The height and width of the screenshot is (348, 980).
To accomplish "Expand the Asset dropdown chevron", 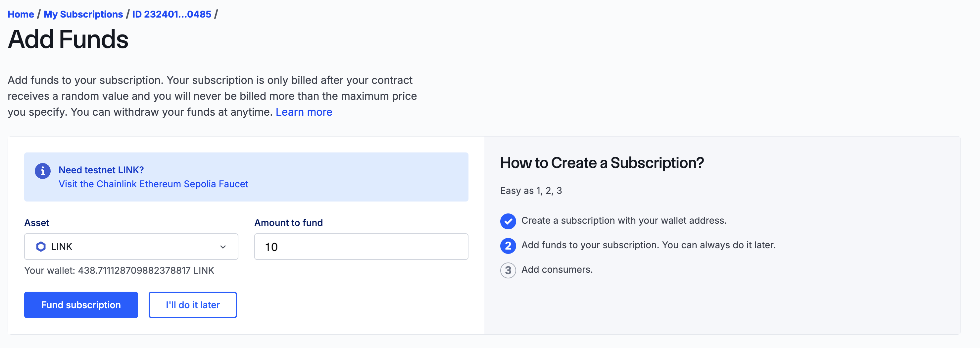I will coord(223,247).
